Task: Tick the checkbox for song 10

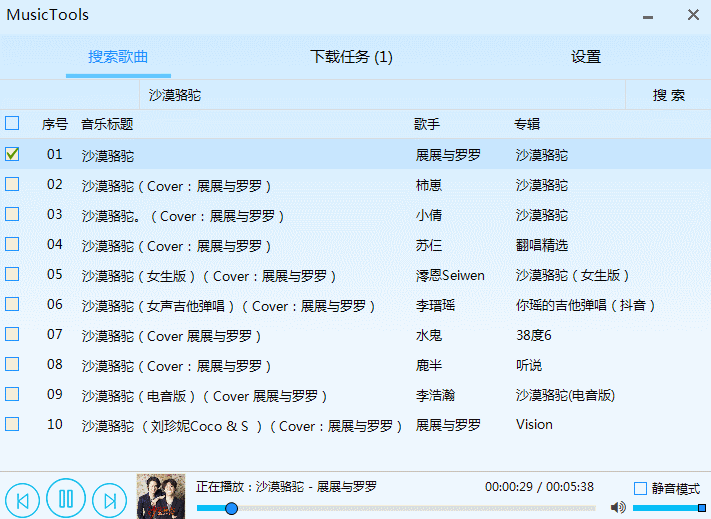Action: coord(12,424)
